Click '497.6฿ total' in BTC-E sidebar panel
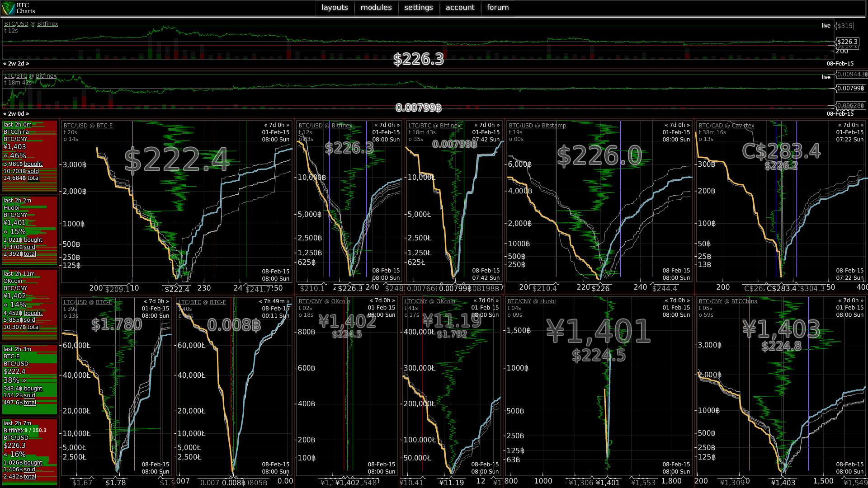Viewport: 868px width, 488px height. pyautogui.click(x=20, y=403)
